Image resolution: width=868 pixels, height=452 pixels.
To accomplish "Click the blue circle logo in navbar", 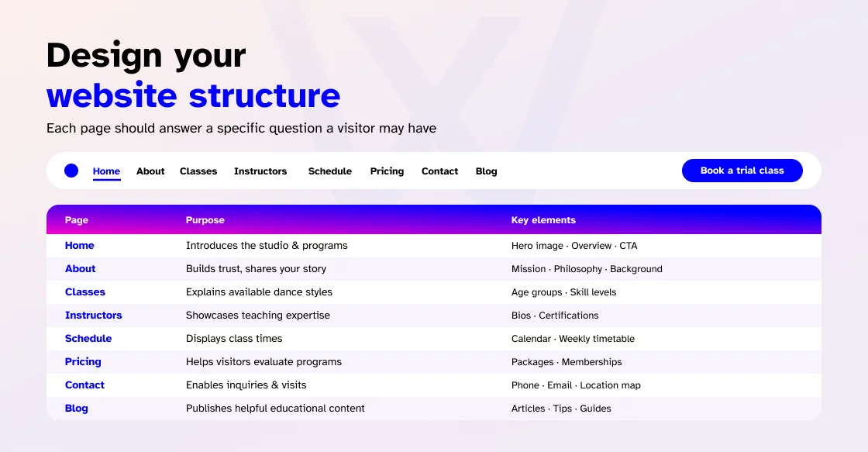I will (x=71, y=171).
